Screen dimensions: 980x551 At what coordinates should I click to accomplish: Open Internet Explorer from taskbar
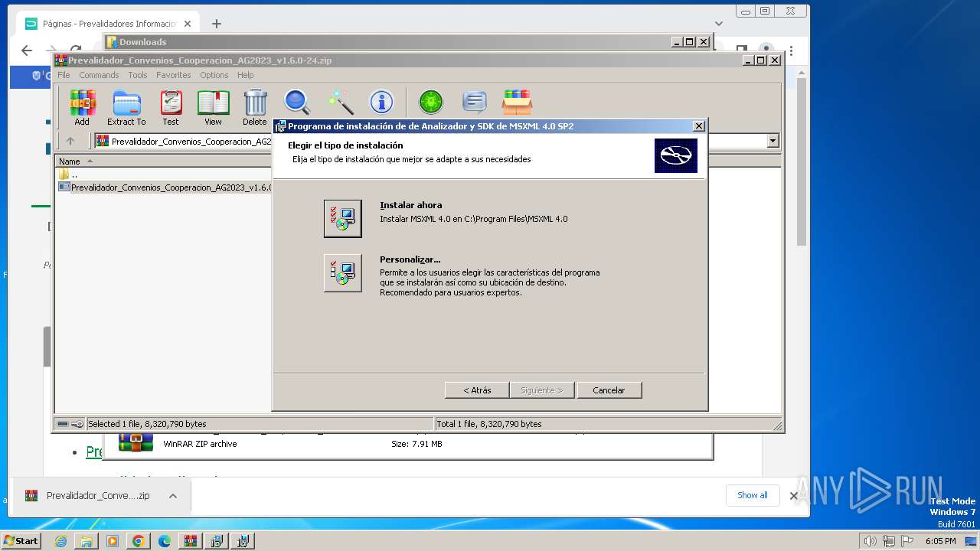tap(60, 541)
